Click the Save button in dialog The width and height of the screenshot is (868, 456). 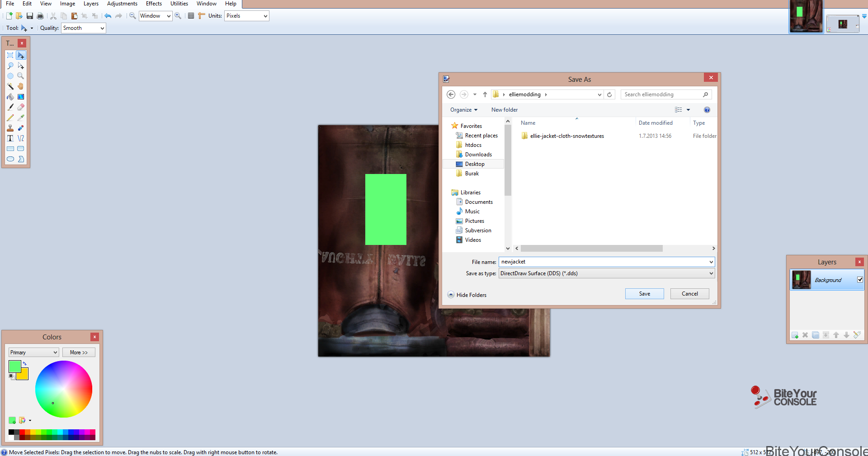[645, 294]
